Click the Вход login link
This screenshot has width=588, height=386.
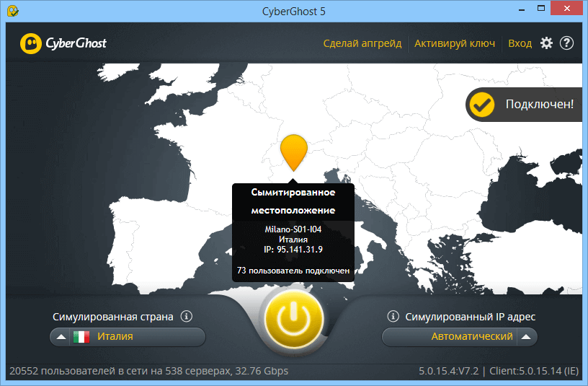[520, 43]
